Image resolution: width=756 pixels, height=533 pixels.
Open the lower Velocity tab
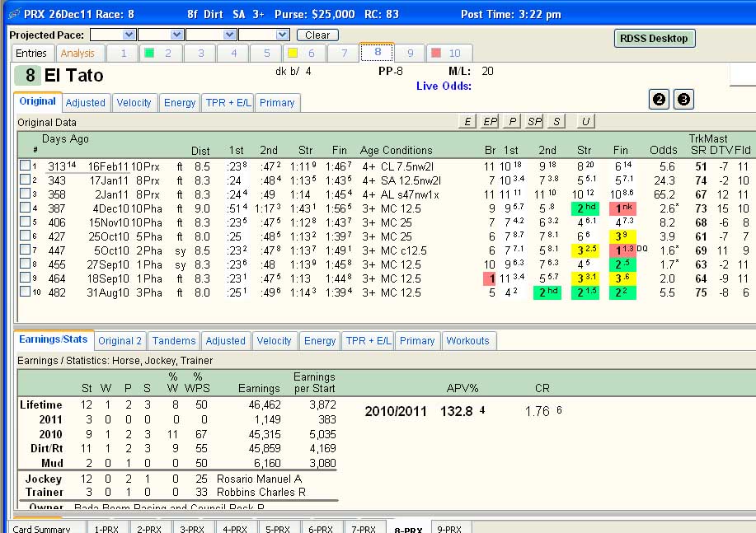(x=274, y=341)
